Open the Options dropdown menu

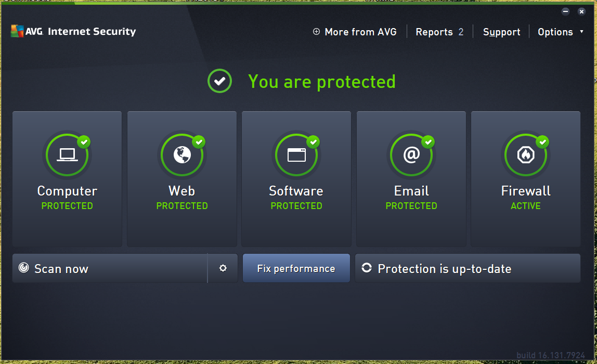point(559,32)
